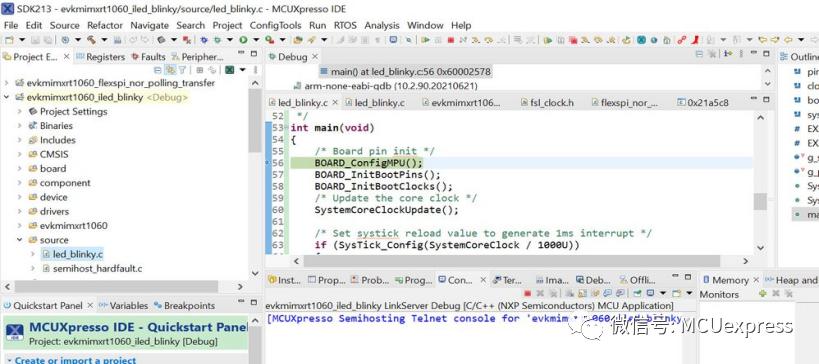Screen dimensions: 819x364
Task: Switch to the Variables tab
Action: coord(123,306)
